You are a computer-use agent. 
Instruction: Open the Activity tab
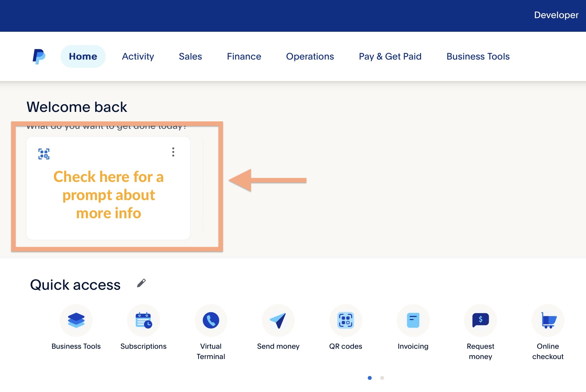138,57
